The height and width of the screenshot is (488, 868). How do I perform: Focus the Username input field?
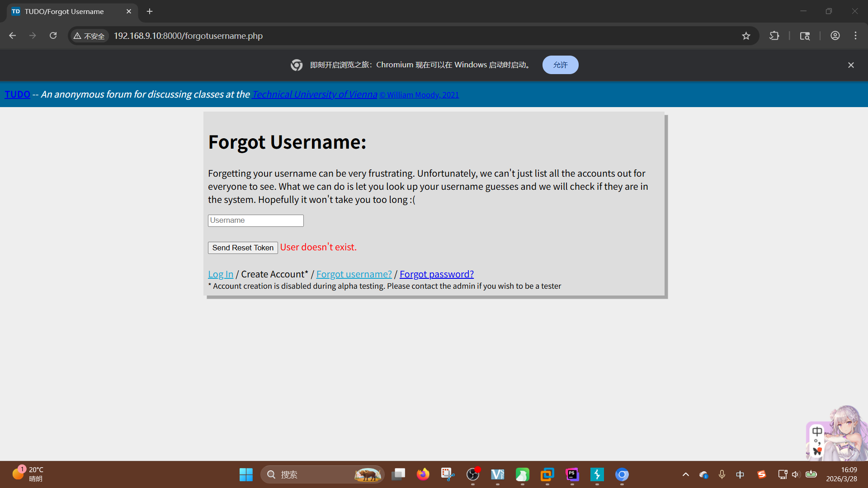click(255, 221)
